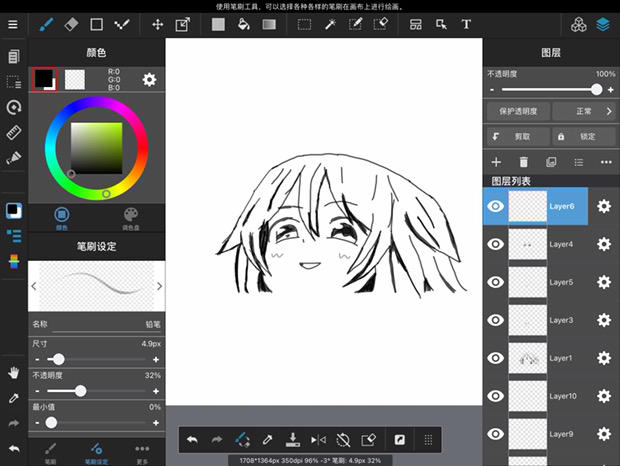Select the hand pan tool
Image resolution: width=620 pixels, height=466 pixels.
(13, 372)
